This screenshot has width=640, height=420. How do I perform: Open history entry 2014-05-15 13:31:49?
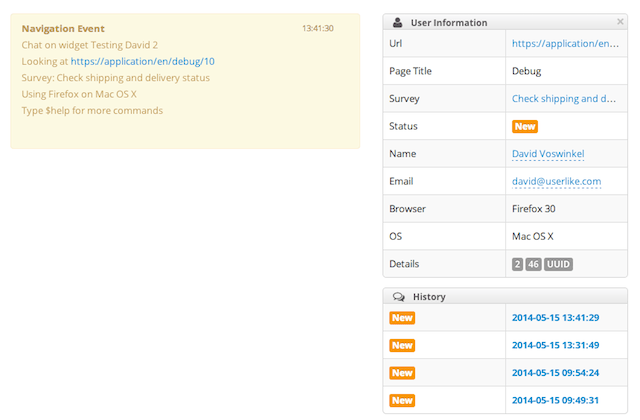coord(555,345)
